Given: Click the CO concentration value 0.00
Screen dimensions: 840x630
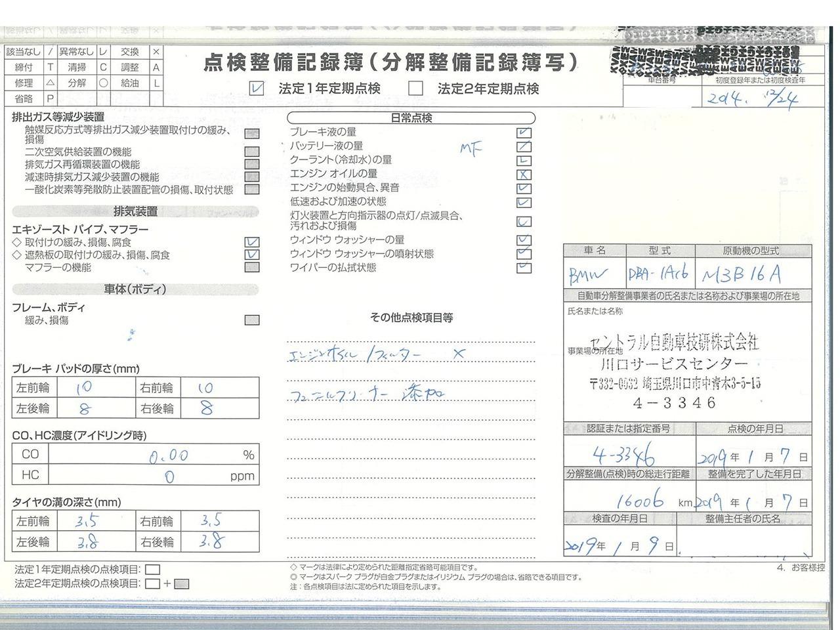Looking at the screenshot, I should (x=168, y=456).
